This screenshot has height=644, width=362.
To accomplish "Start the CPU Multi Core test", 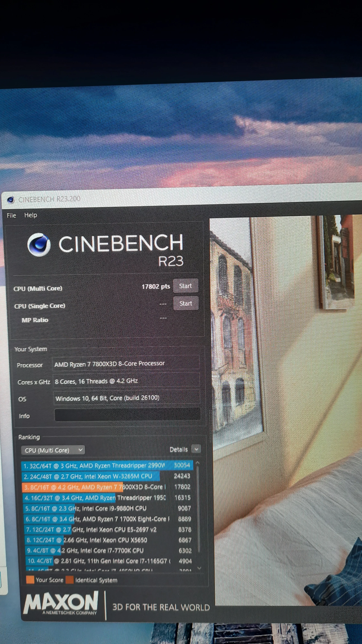I will point(185,286).
